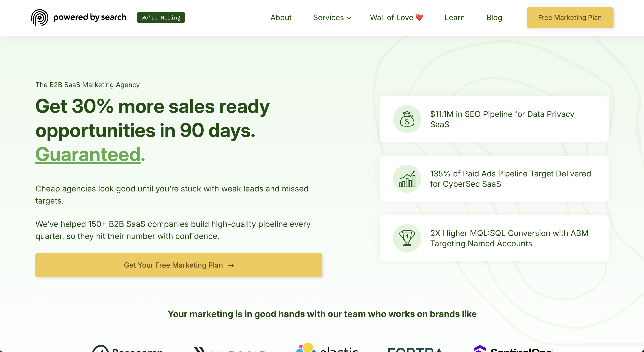Click the money bag icon
Screen dimensions: 644x352
pyautogui.click(x=407, y=119)
